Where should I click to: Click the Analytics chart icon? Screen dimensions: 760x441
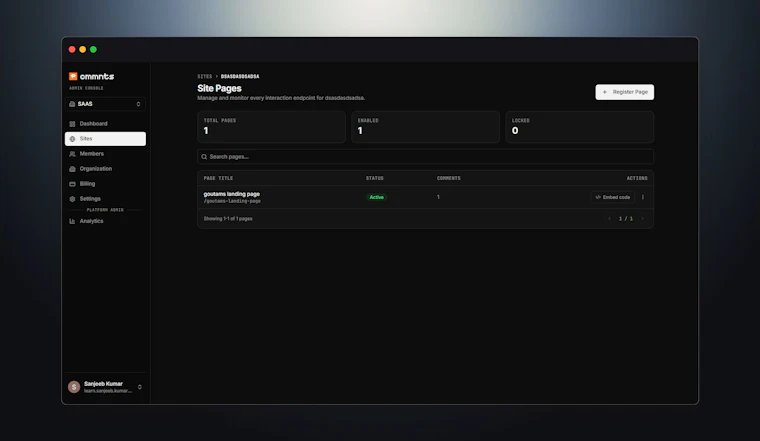[72, 221]
